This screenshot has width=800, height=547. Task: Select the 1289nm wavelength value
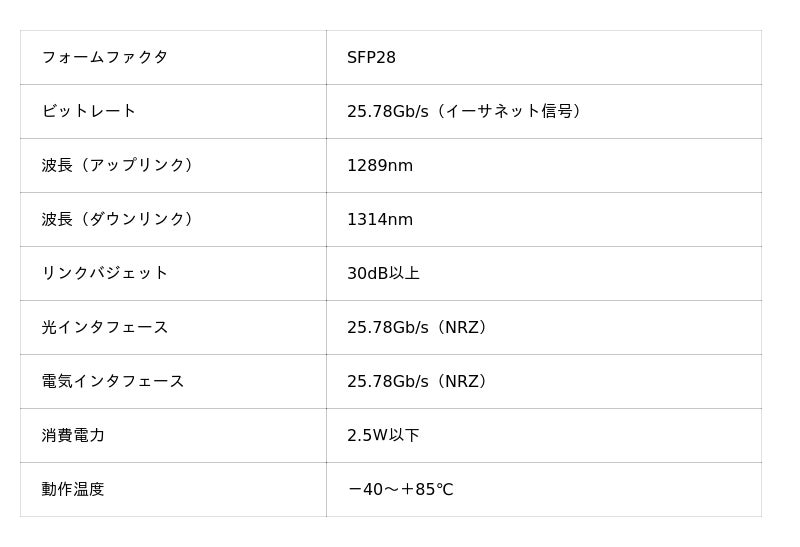380,166
